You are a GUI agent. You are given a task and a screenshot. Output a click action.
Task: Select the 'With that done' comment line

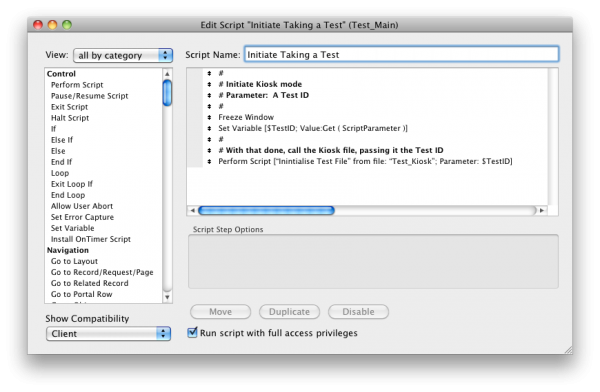pos(331,150)
